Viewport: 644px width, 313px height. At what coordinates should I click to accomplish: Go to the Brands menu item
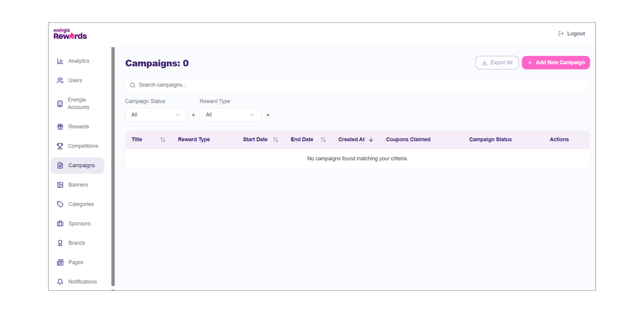76,243
